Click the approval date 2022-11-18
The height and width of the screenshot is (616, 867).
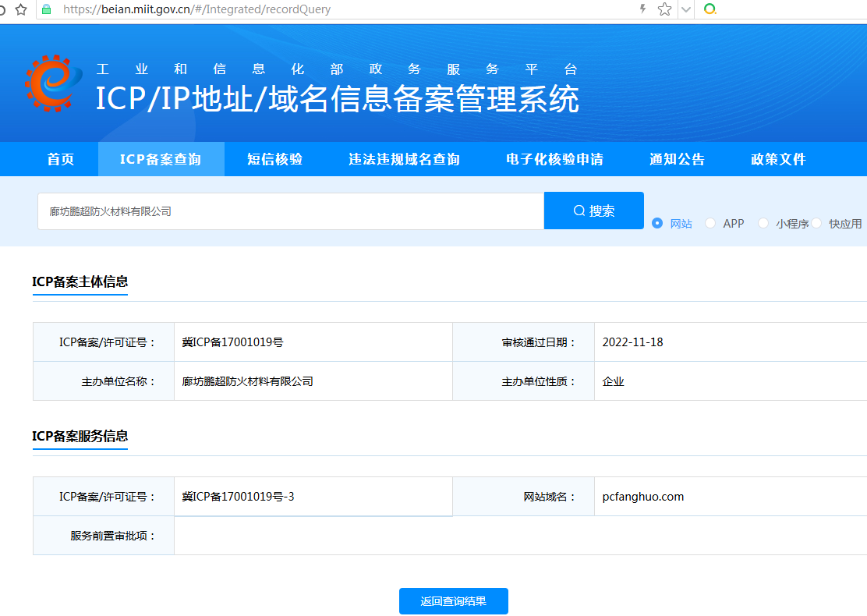(632, 342)
